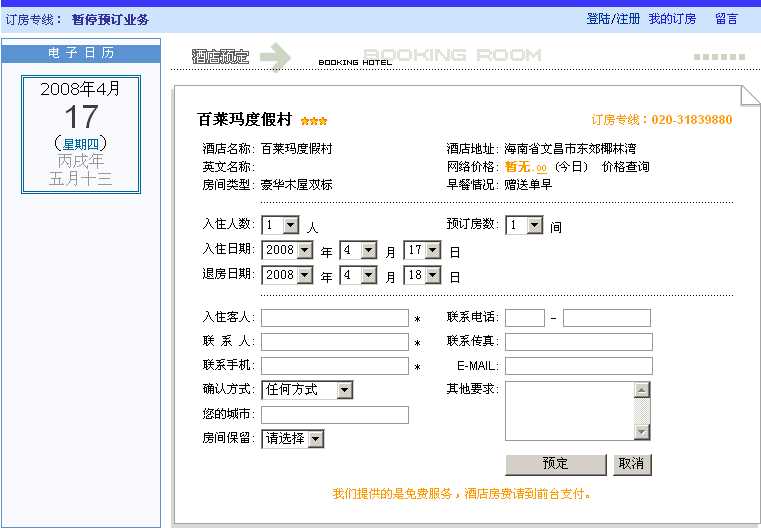Focus the 您的城市 input field
Viewport: 761px width, 532px height.
pos(335,415)
